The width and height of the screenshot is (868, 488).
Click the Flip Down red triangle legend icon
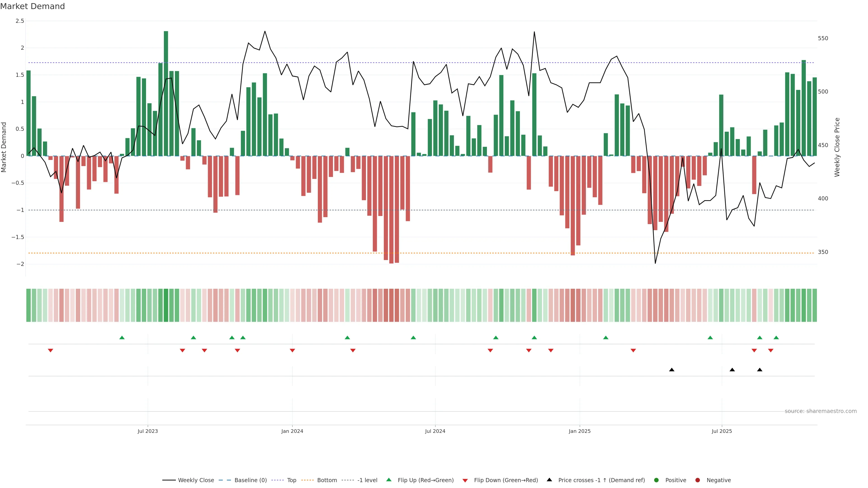coord(465,480)
